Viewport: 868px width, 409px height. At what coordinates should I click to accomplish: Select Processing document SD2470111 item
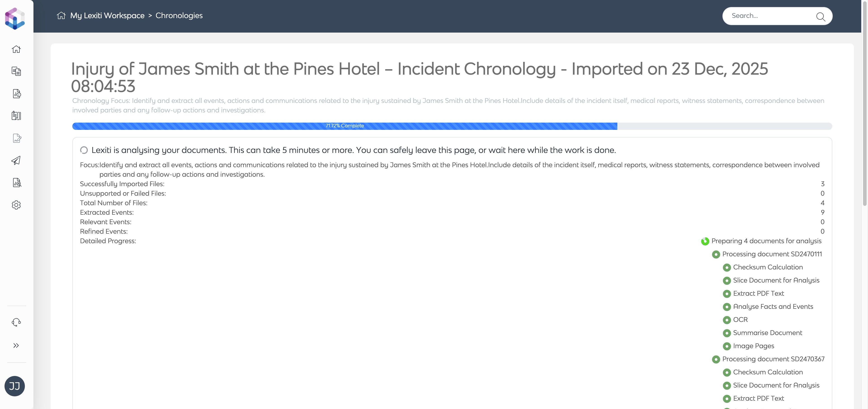pyautogui.click(x=772, y=254)
